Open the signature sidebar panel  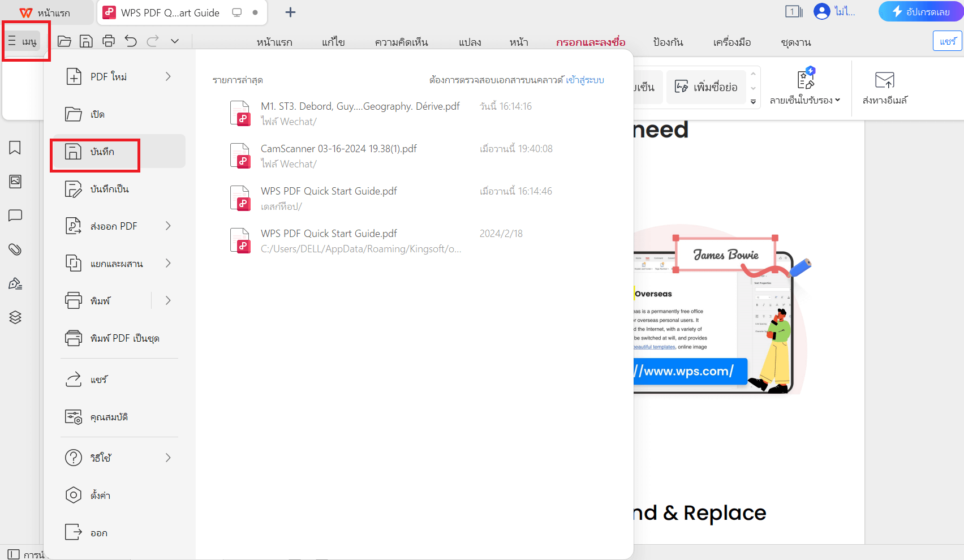point(15,283)
